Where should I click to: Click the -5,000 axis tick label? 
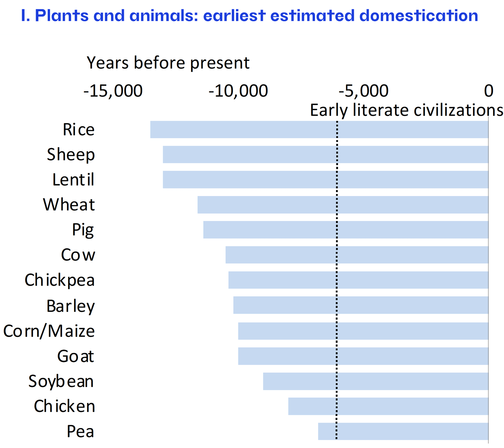point(364,91)
